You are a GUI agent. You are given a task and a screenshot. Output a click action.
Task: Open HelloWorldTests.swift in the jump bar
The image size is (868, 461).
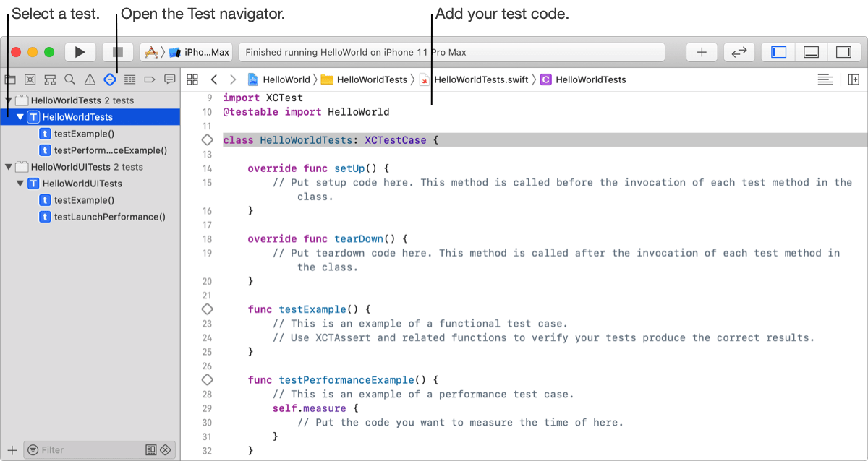(x=482, y=79)
